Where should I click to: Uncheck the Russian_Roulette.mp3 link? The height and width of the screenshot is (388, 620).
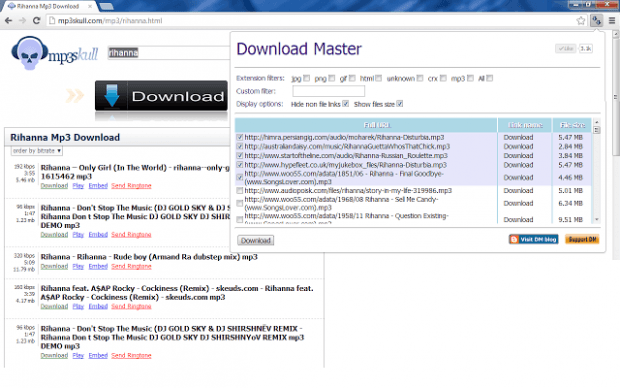(x=240, y=155)
